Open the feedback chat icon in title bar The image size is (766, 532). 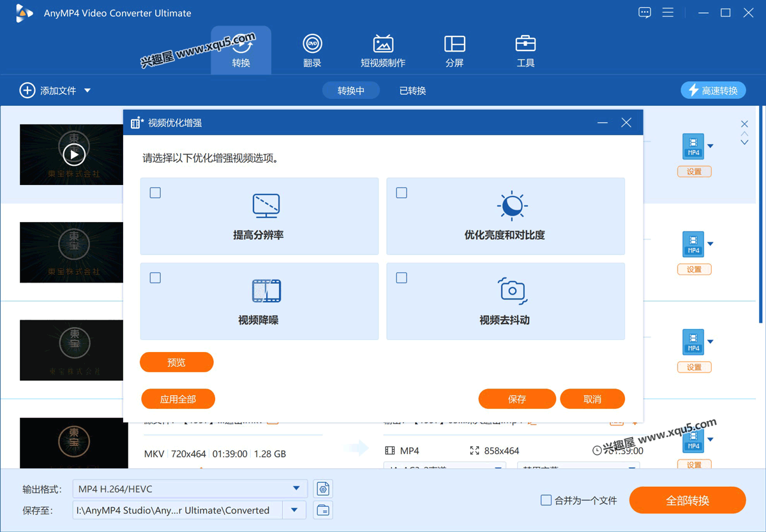(x=645, y=13)
